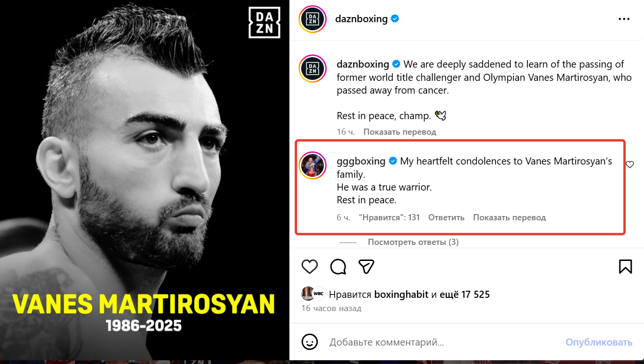
Task: Like gggboxing's comment with small heart
Action: (x=630, y=165)
